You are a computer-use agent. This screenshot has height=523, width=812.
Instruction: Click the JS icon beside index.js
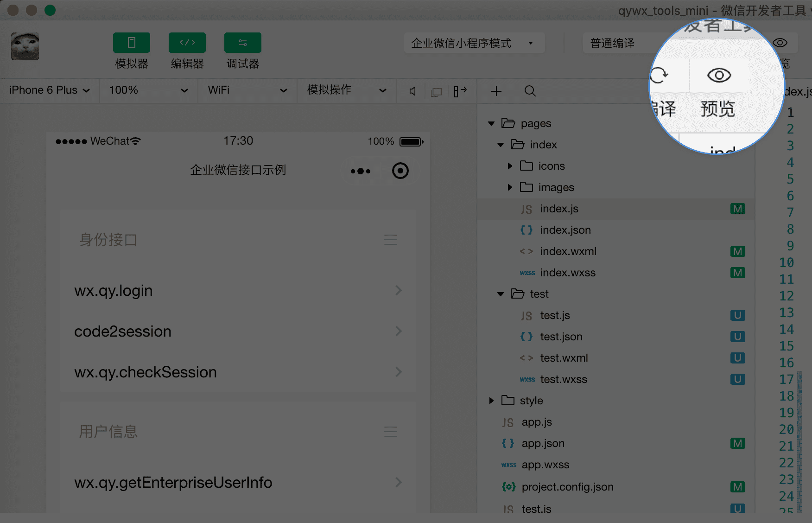526,209
